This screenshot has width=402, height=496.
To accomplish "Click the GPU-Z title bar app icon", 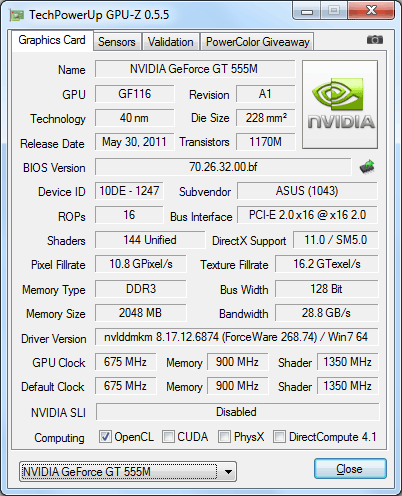I will pos(17,15).
